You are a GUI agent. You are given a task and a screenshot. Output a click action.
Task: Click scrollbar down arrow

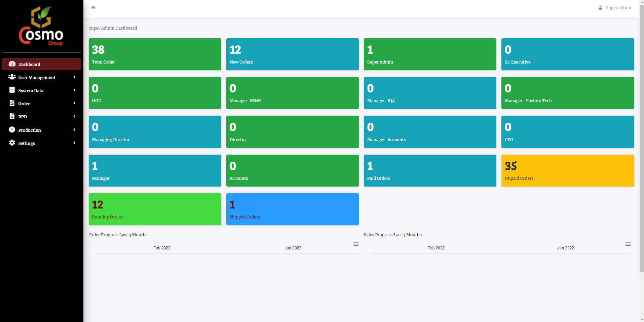[x=642, y=319]
